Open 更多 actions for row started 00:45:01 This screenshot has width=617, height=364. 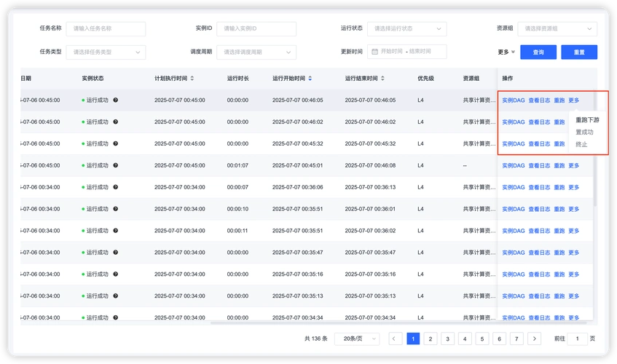(x=574, y=165)
